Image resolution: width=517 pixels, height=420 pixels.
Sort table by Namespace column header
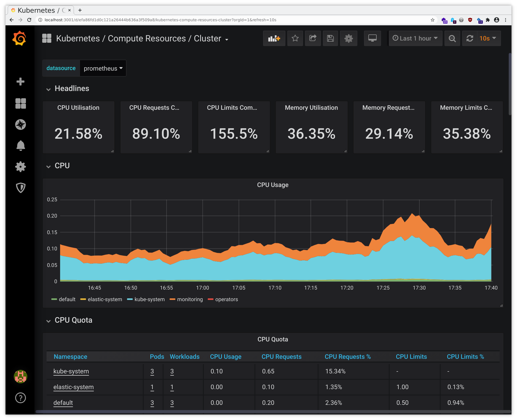click(70, 357)
